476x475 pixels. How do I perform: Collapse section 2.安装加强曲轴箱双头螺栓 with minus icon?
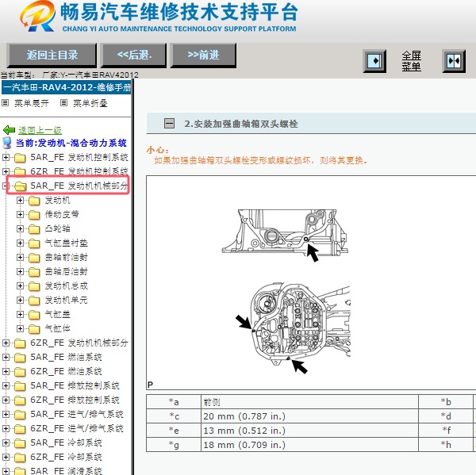(x=169, y=124)
